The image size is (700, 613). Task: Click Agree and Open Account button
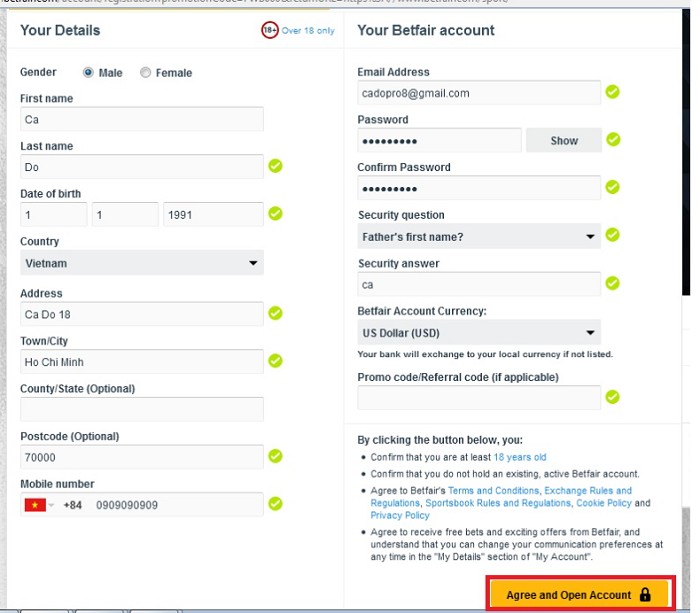578,594
